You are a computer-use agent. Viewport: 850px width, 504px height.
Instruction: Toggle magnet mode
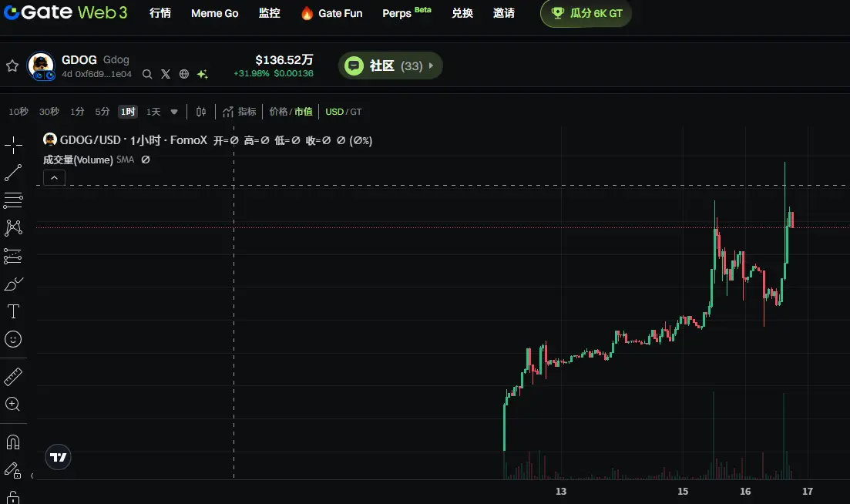tap(13, 442)
